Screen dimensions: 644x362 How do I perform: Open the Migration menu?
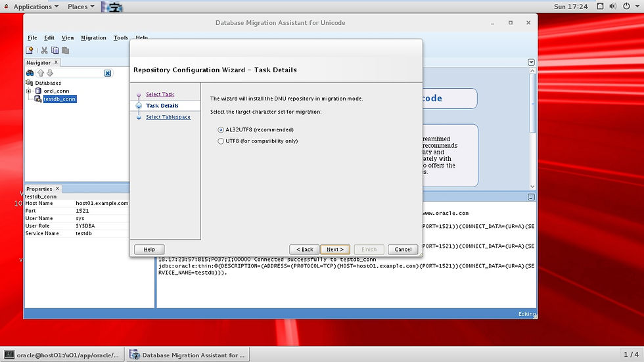93,37
